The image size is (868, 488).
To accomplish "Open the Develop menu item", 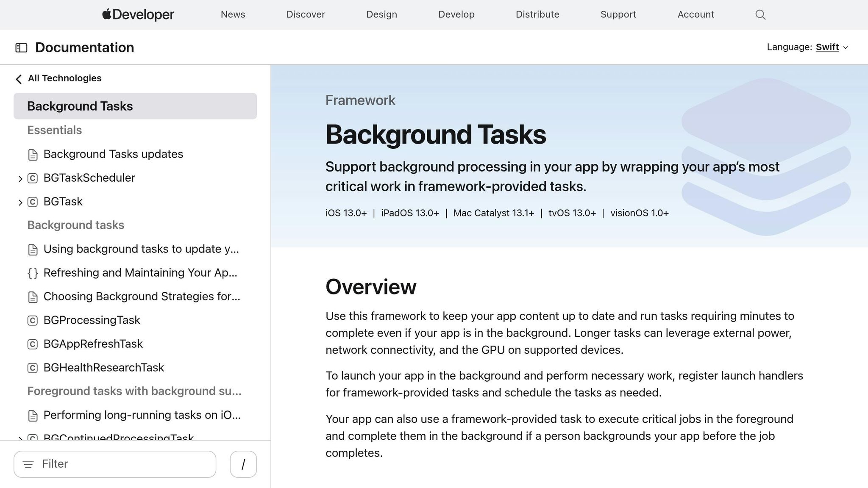I will pyautogui.click(x=456, y=14).
